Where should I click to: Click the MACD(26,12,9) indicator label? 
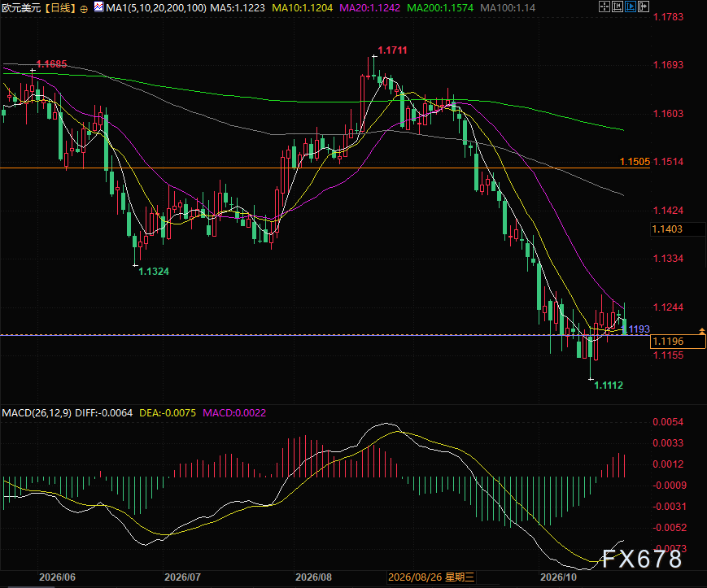37,412
